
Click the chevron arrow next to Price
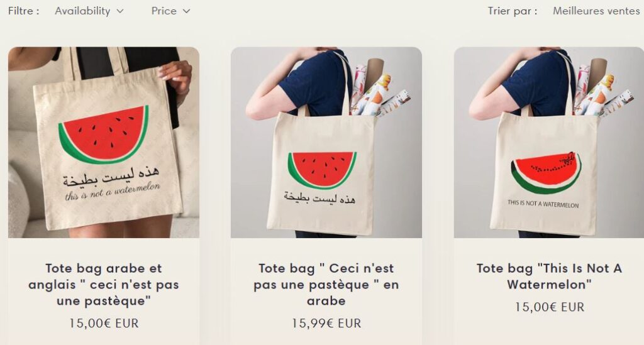coord(186,11)
